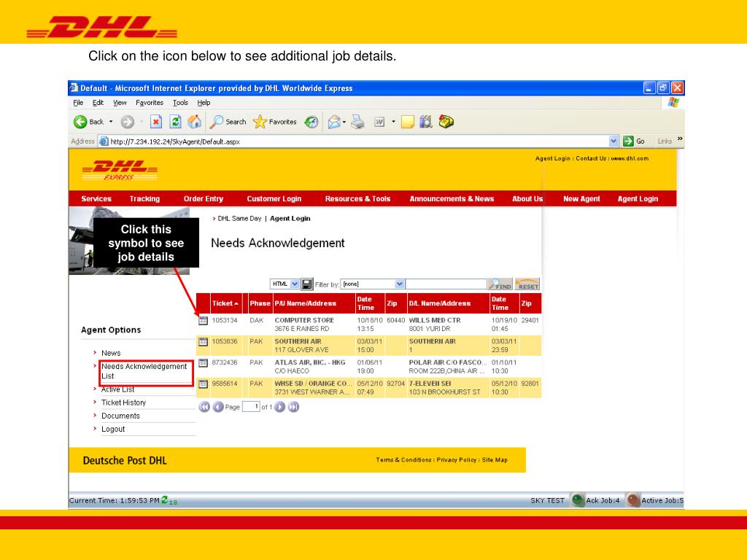
Task: Go to the previous results page
Action: [218, 407]
